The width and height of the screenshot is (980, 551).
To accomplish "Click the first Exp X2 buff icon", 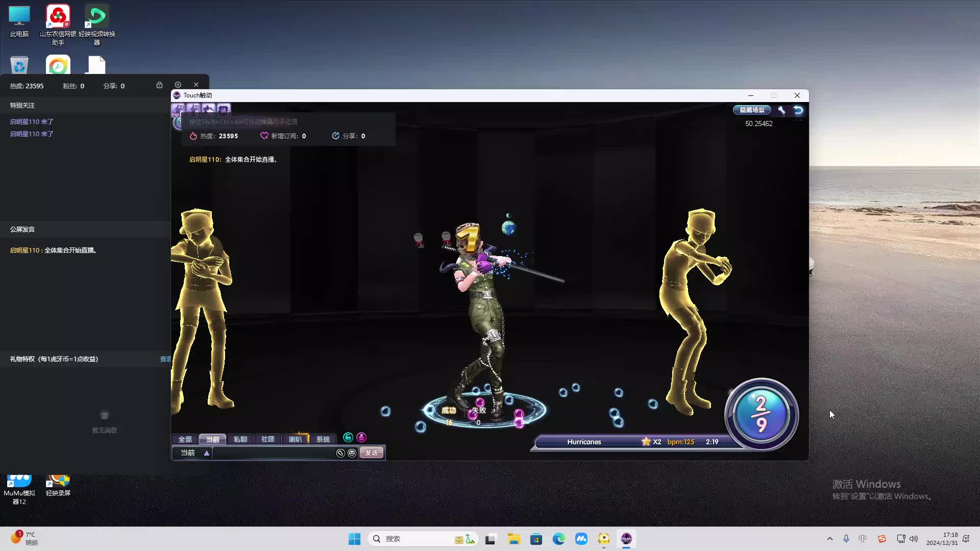I will click(x=178, y=109).
